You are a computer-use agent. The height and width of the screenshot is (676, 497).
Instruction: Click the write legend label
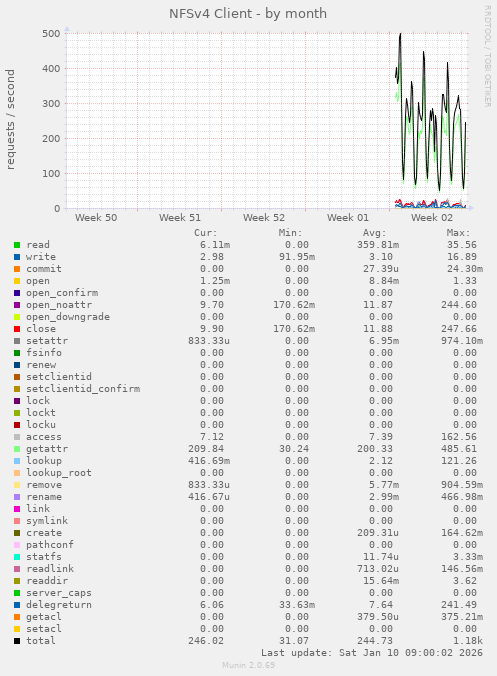41,257
